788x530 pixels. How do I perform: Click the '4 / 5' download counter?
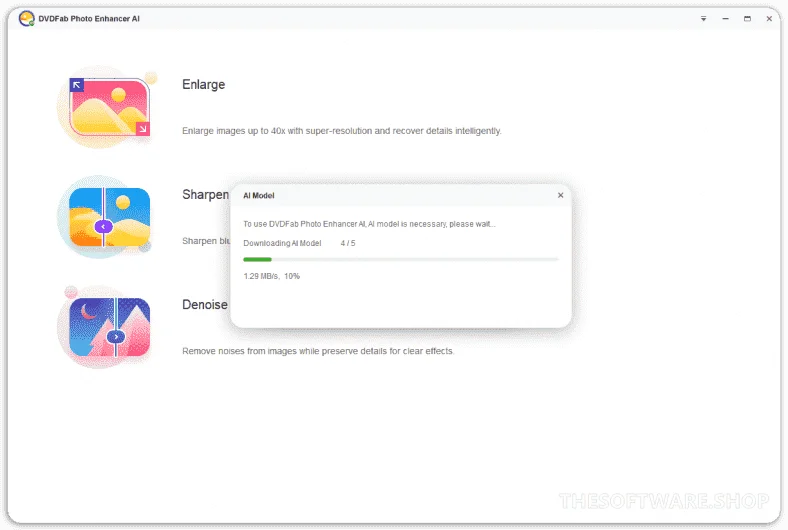click(x=348, y=243)
